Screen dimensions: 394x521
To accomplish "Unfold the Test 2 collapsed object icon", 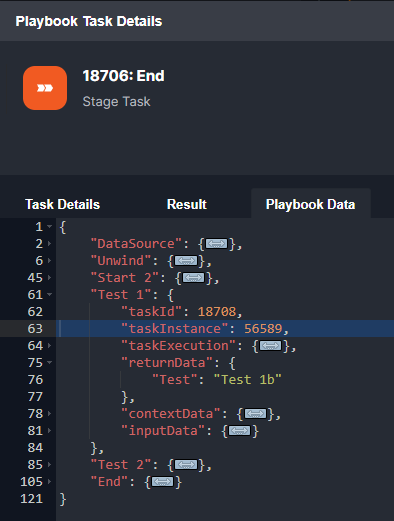I will (186, 465).
